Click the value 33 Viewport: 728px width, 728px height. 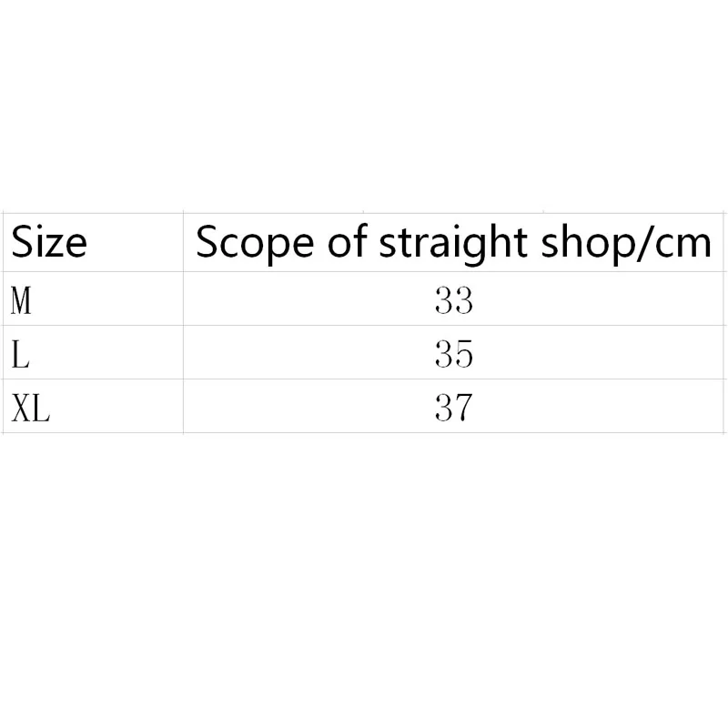(x=454, y=299)
